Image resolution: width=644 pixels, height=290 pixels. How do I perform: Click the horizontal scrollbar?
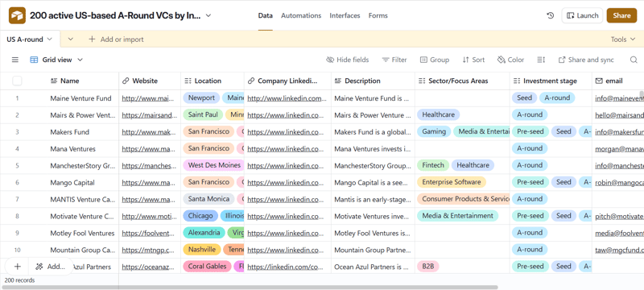tap(249, 288)
